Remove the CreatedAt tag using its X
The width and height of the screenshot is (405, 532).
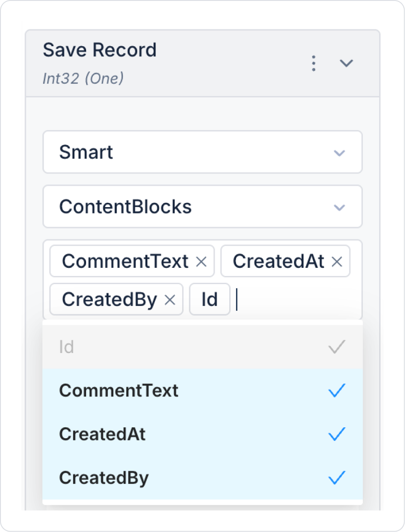click(x=337, y=261)
